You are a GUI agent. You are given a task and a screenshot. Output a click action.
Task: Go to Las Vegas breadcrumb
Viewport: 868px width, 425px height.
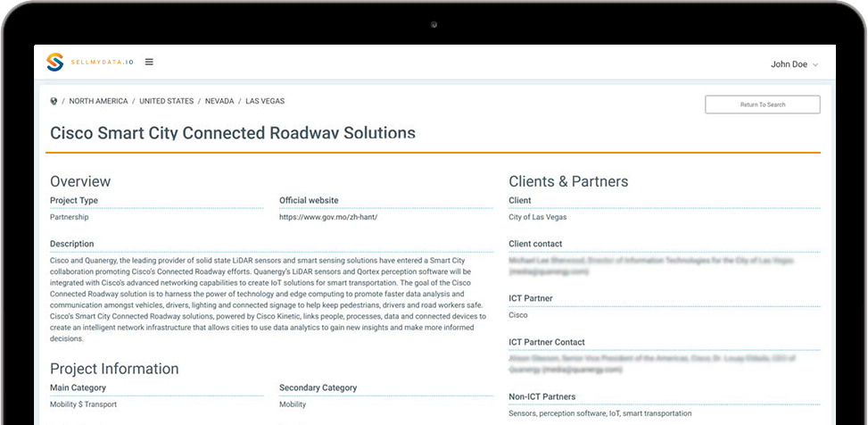pos(265,102)
